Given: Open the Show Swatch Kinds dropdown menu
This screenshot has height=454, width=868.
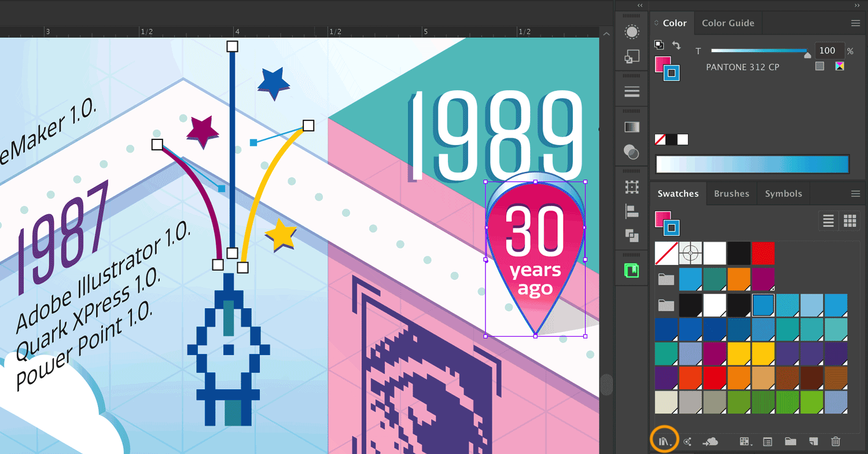Looking at the screenshot, I should 744,441.
